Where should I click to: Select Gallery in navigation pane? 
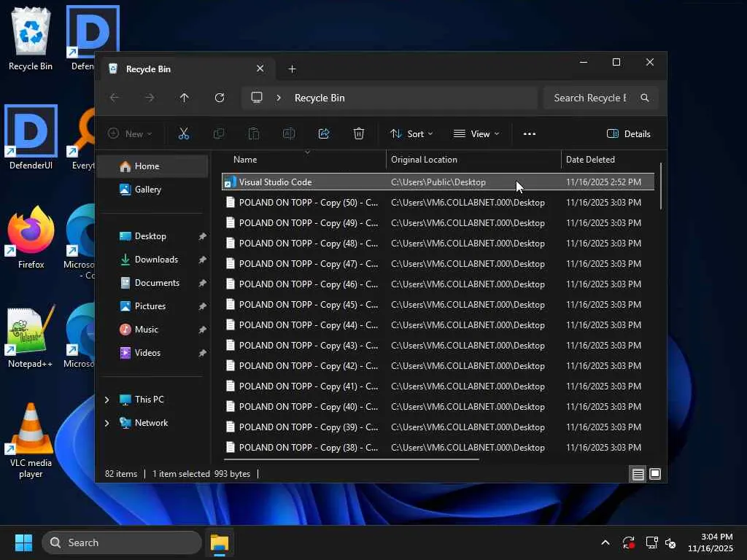coord(153,190)
